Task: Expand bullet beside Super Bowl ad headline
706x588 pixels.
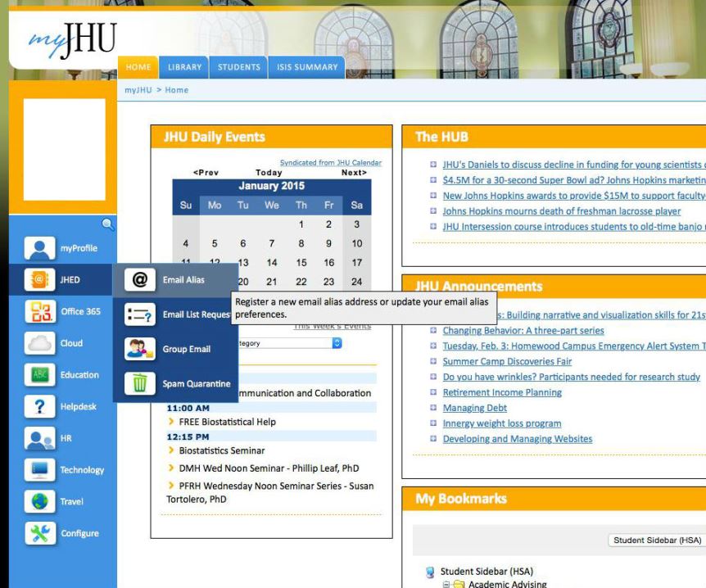Action: 433,180
